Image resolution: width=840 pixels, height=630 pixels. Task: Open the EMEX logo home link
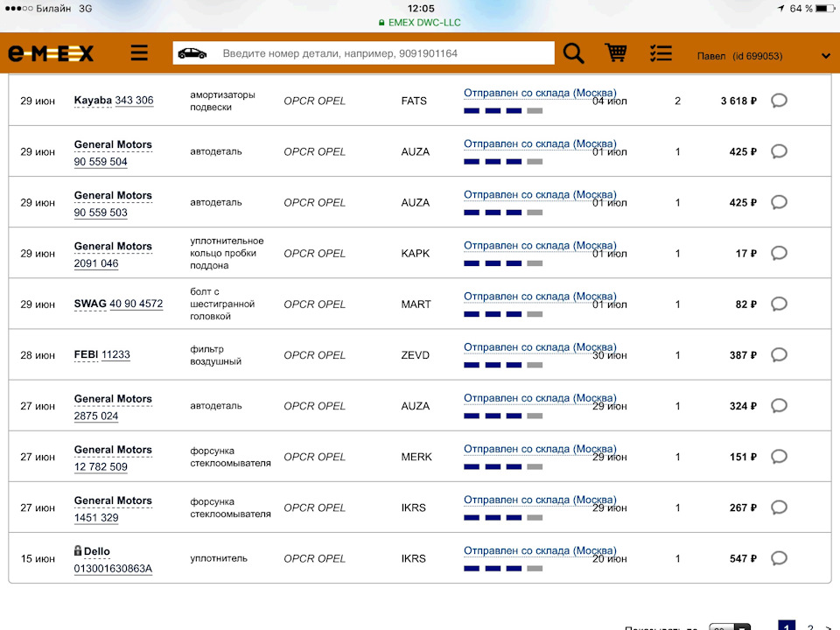pyautogui.click(x=51, y=53)
